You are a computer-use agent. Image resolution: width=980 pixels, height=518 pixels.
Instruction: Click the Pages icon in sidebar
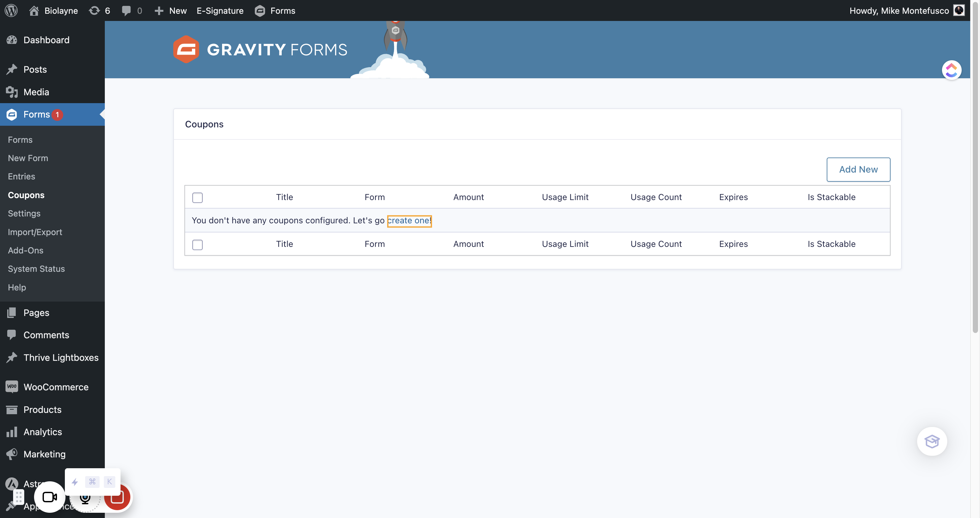coord(12,312)
